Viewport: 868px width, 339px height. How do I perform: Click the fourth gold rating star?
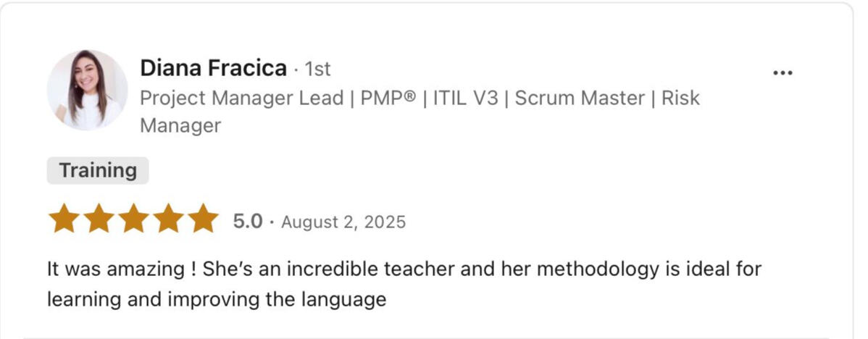168,219
